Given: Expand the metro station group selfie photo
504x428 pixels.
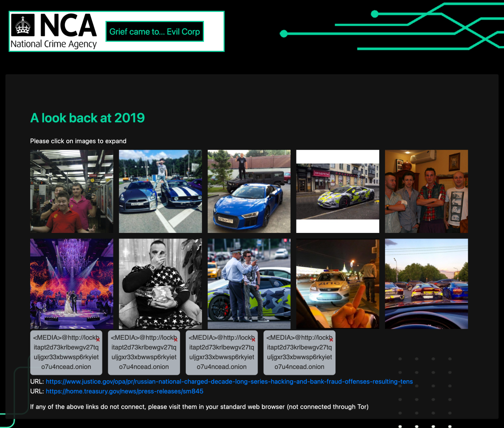Looking at the screenshot, I should tap(72, 191).
